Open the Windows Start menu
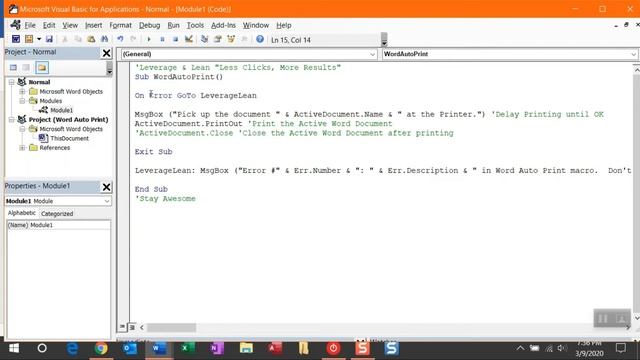 click(x=14, y=348)
